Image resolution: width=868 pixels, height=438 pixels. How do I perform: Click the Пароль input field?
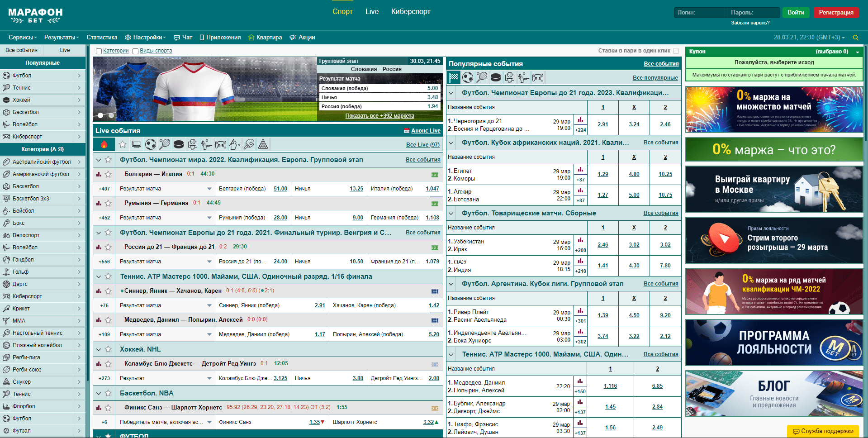point(754,13)
